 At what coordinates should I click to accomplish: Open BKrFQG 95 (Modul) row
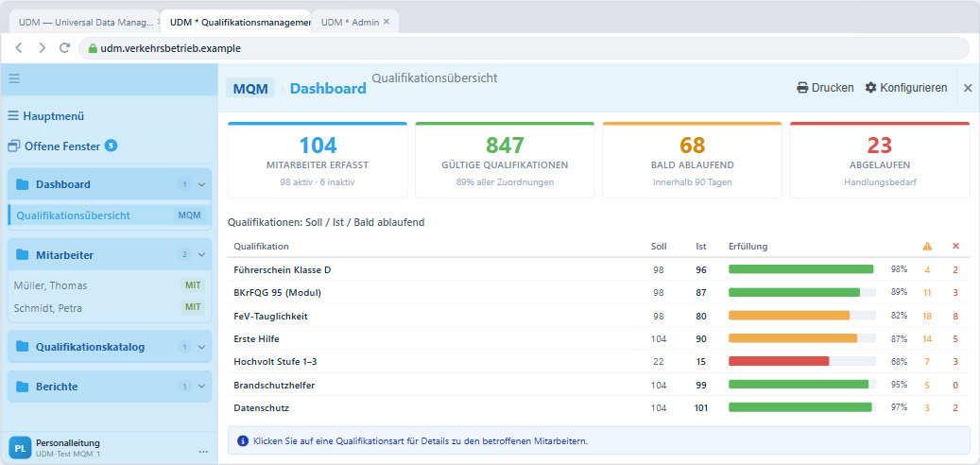point(599,292)
